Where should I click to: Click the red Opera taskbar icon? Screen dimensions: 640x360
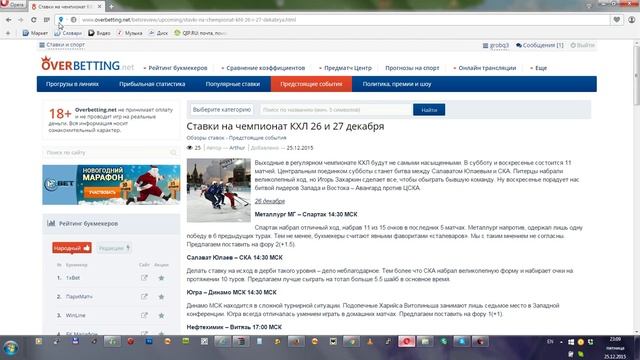click(406, 341)
